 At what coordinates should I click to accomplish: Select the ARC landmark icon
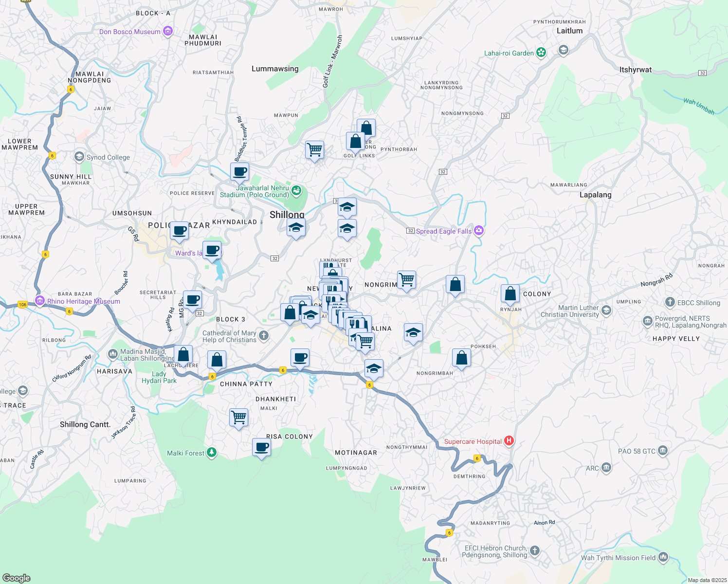tap(606, 468)
